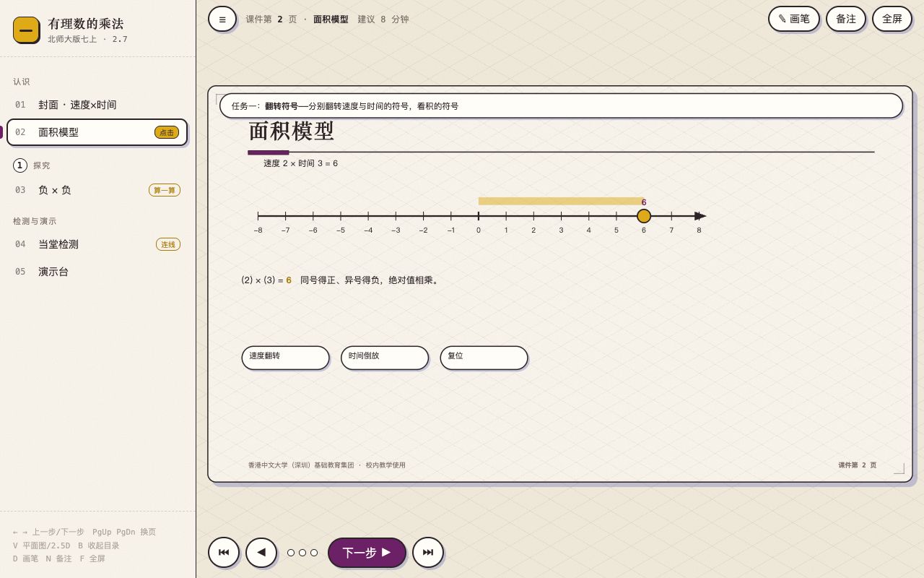Click the 建议 8 分钟 time hint
Image resolution: width=924 pixels, height=578 pixels.
(x=383, y=20)
